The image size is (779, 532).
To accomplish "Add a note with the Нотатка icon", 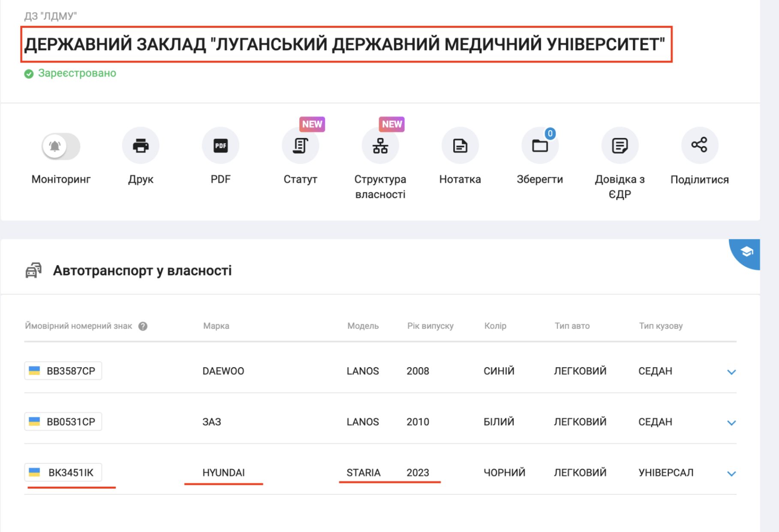I will [460, 146].
